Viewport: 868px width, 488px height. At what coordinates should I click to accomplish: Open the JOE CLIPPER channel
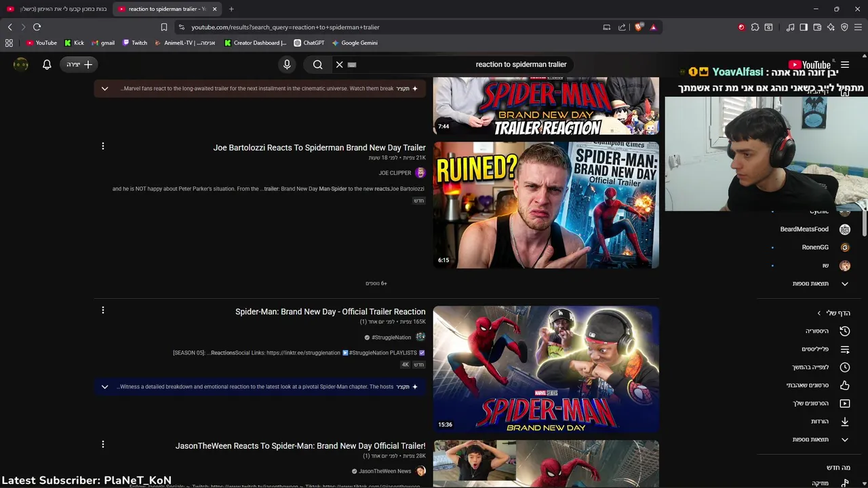[395, 173]
